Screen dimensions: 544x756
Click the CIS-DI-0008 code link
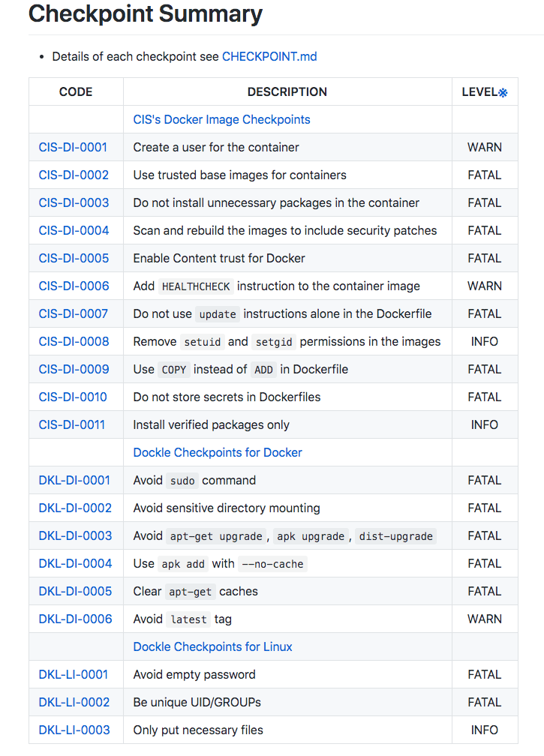pos(74,342)
